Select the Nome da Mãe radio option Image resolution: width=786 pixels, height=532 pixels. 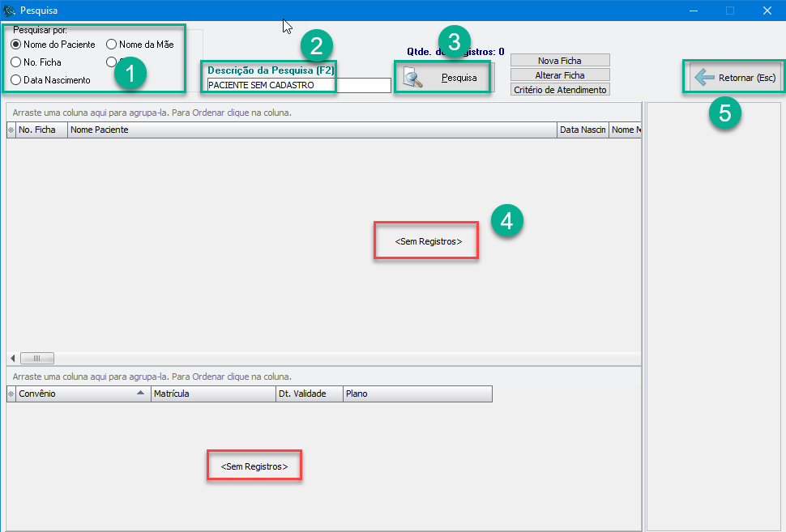(x=112, y=45)
